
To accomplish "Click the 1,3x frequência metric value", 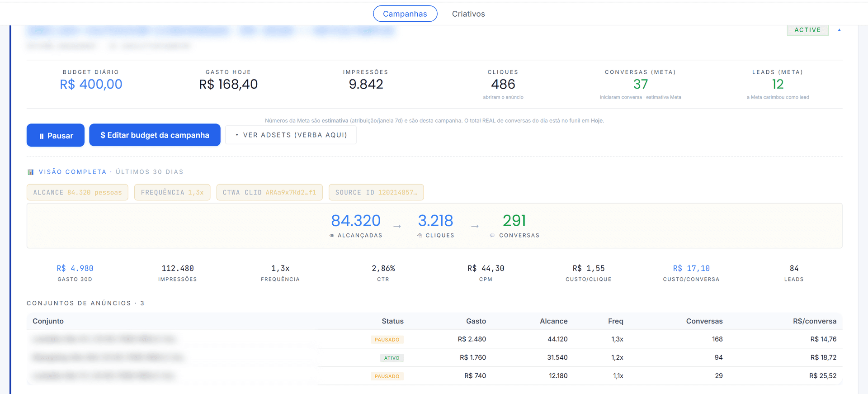I will coord(280,268).
